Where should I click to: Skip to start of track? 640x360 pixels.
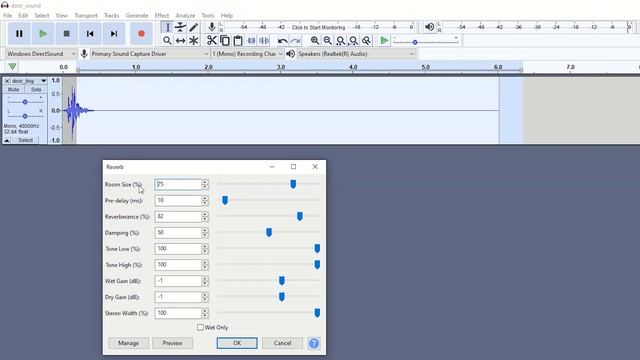[x=90, y=33]
